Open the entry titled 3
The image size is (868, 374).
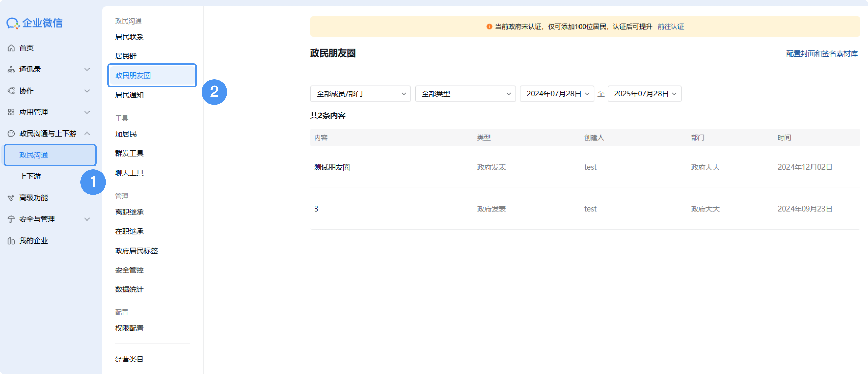pos(316,209)
